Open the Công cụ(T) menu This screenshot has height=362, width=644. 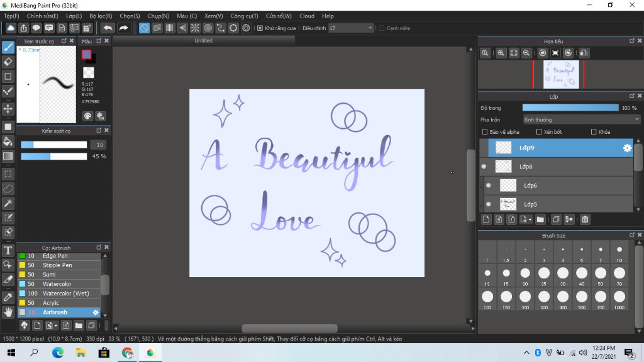(x=244, y=16)
